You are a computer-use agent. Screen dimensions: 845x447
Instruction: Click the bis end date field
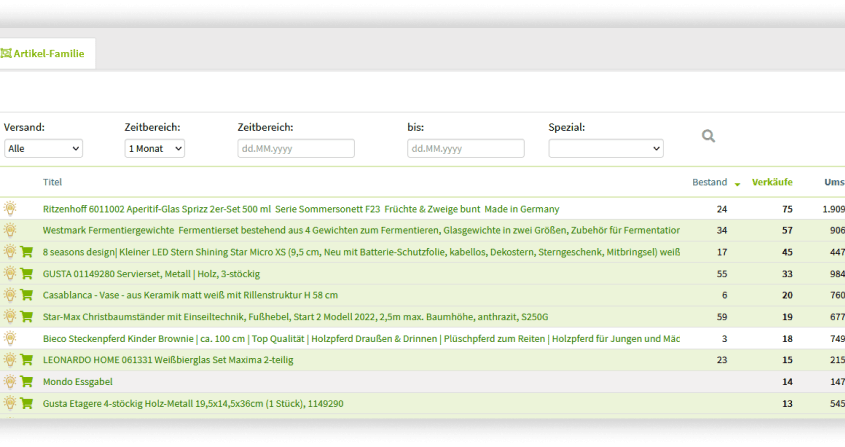pyautogui.click(x=466, y=148)
